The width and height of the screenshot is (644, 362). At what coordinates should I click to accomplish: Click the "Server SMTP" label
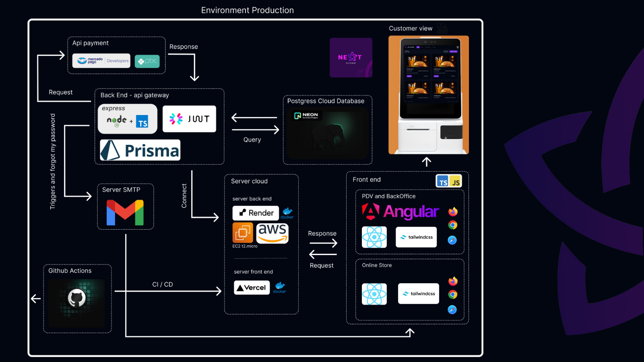click(x=121, y=190)
